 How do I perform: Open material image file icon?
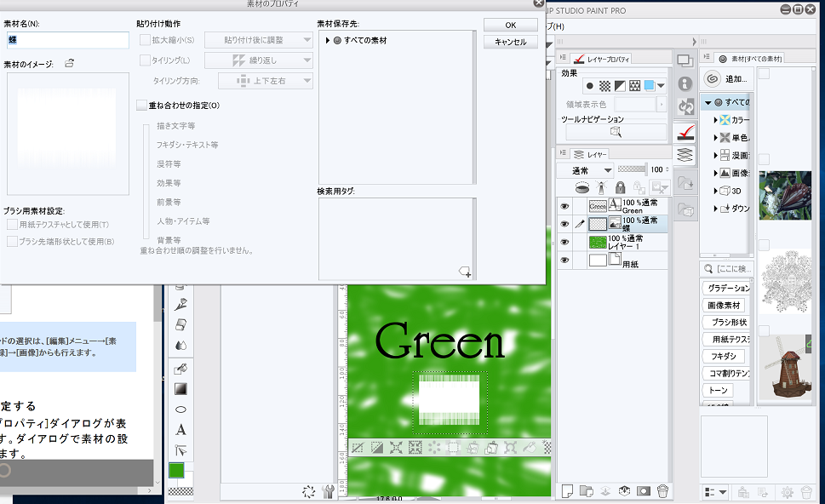pos(69,63)
